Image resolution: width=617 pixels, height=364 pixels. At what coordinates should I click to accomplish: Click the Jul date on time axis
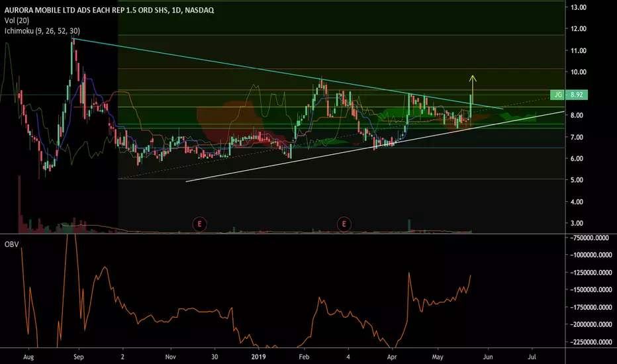coord(532,357)
